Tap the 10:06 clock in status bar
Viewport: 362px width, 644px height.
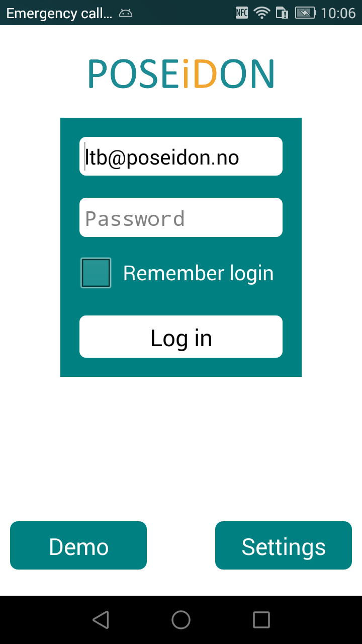tap(338, 13)
